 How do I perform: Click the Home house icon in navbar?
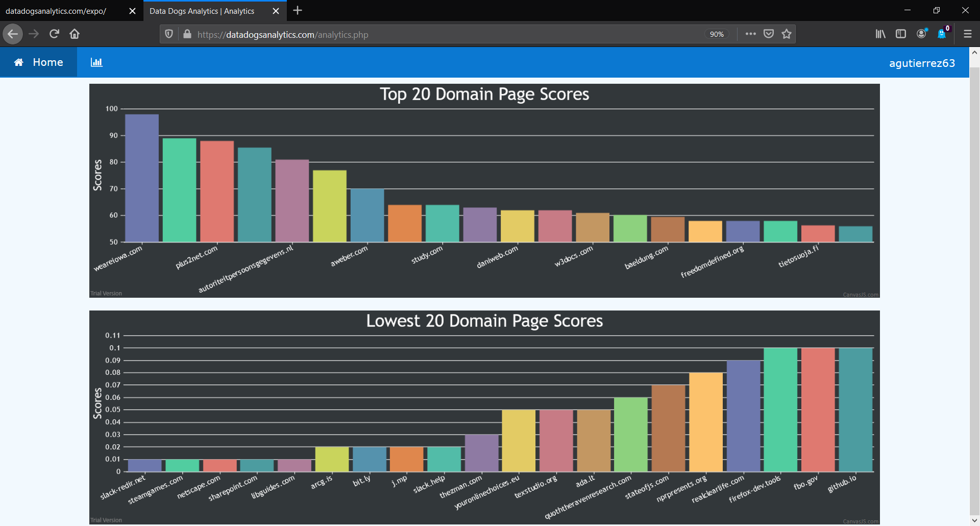coord(19,62)
